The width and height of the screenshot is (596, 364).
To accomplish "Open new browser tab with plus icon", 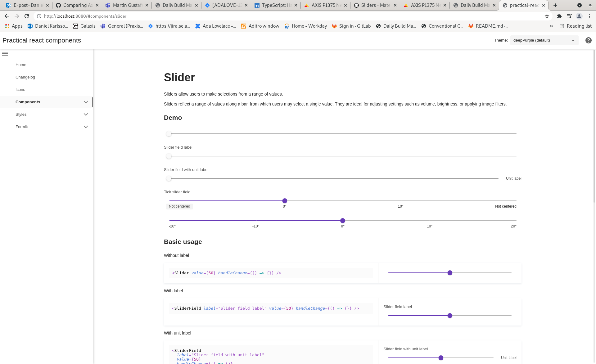I will pos(555,5).
